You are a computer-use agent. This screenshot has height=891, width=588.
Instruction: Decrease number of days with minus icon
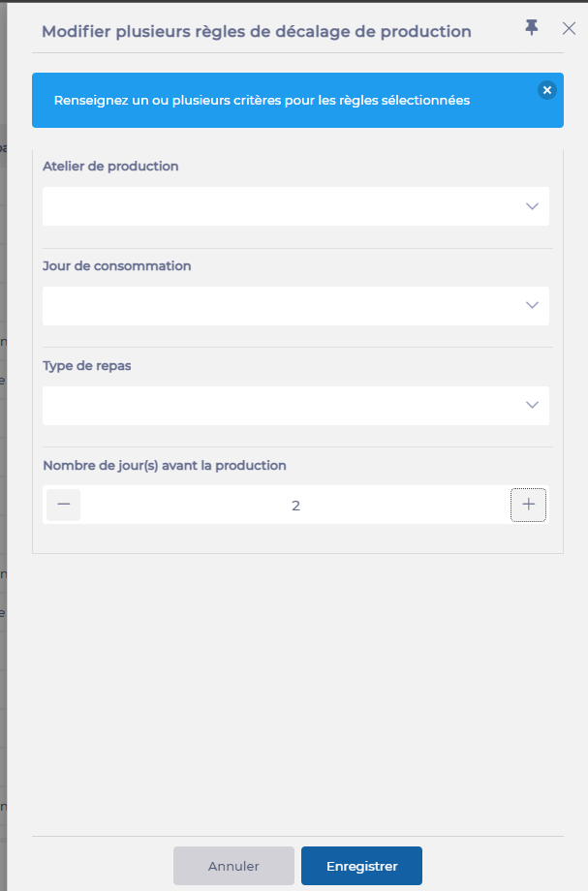click(64, 505)
